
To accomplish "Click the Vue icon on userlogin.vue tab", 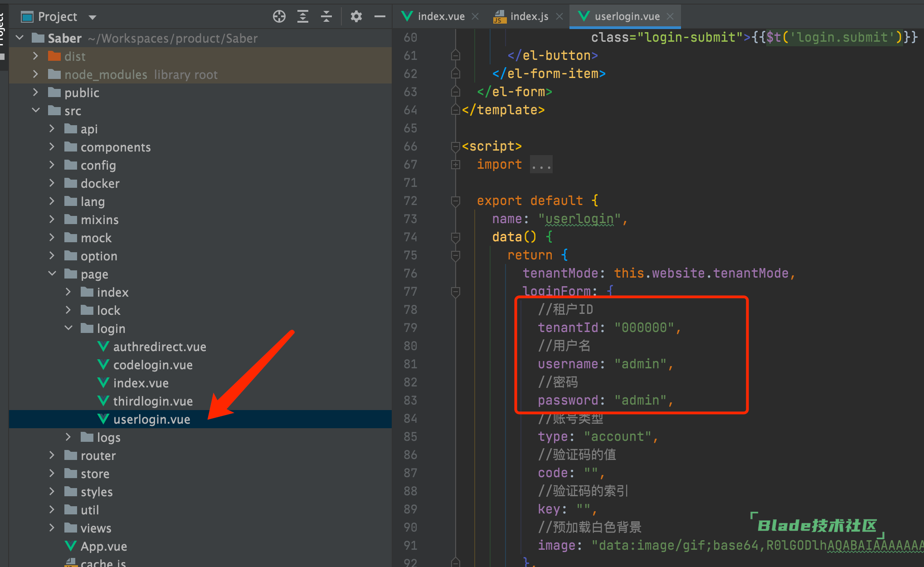I will click(x=584, y=16).
